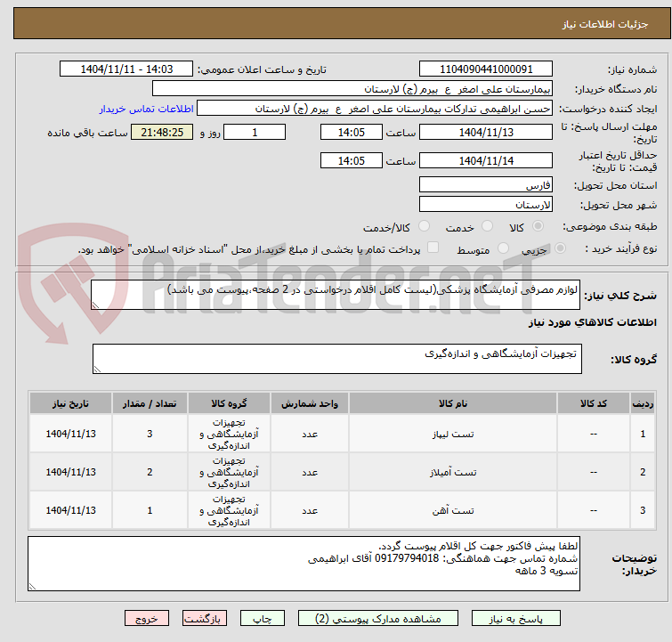The height and width of the screenshot is (642, 672).
Task: Toggle the اسناد خزانه اسلامی payment checkbox
Action: pyautogui.click(x=433, y=248)
